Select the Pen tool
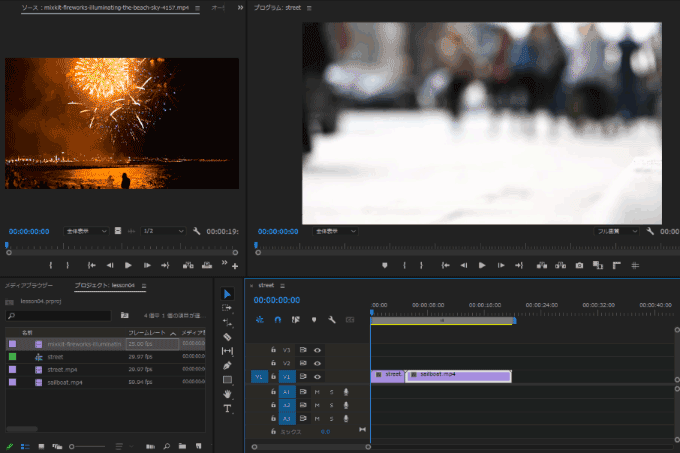680x453 pixels. (227, 365)
